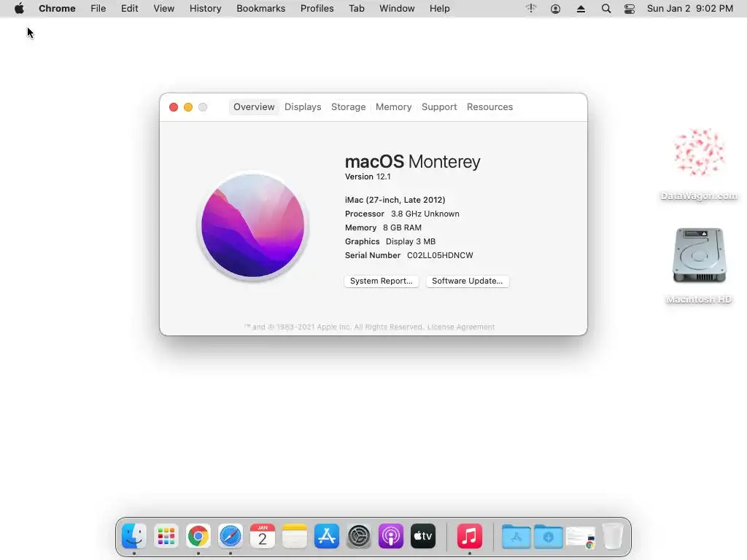Click the Display 3 MB graphics value
The height and width of the screenshot is (560, 747).
click(411, 241)
